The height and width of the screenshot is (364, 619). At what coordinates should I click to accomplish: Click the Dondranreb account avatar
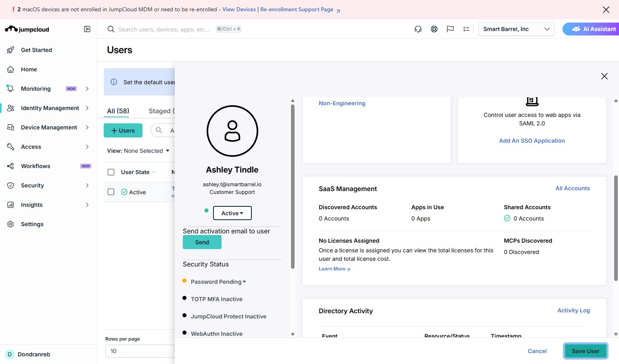(10, 354)
